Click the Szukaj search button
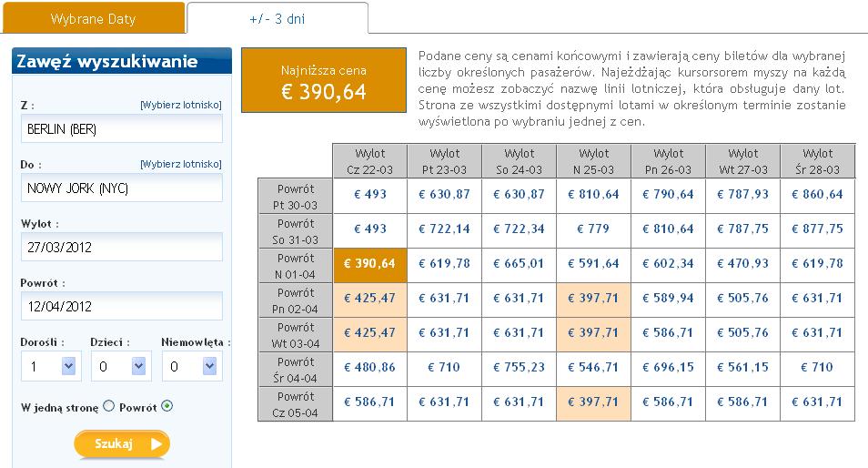 coord(122,444)
